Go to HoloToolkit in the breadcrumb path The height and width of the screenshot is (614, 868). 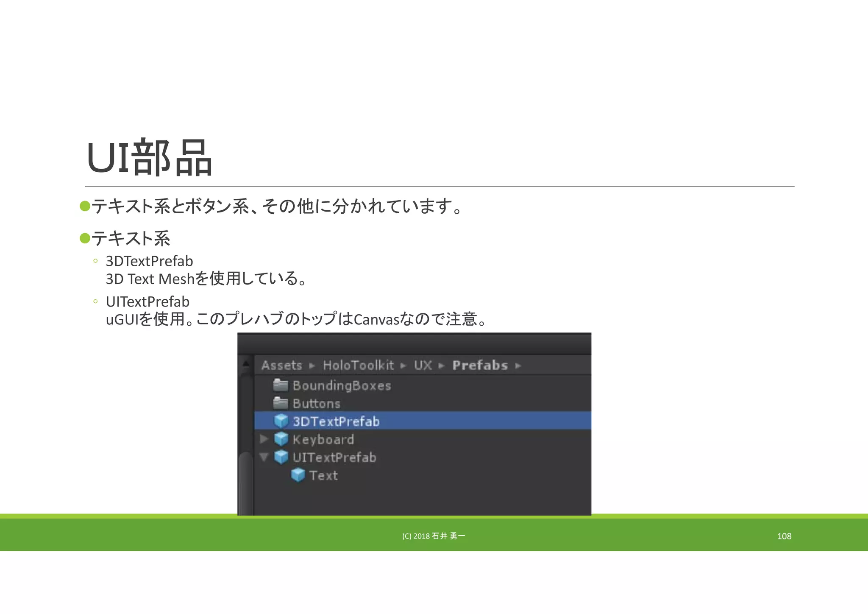tap(359, 365)
